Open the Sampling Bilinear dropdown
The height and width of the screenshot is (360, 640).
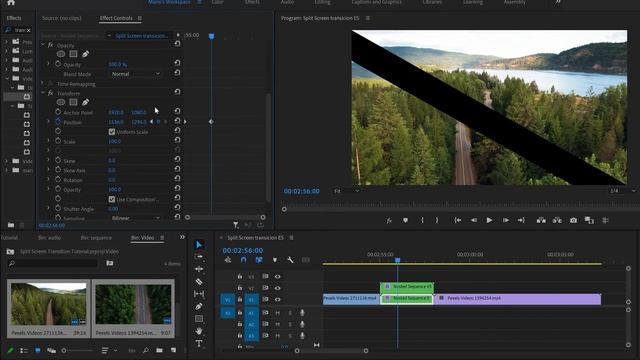pyautogui.click(x=135, y=218)
